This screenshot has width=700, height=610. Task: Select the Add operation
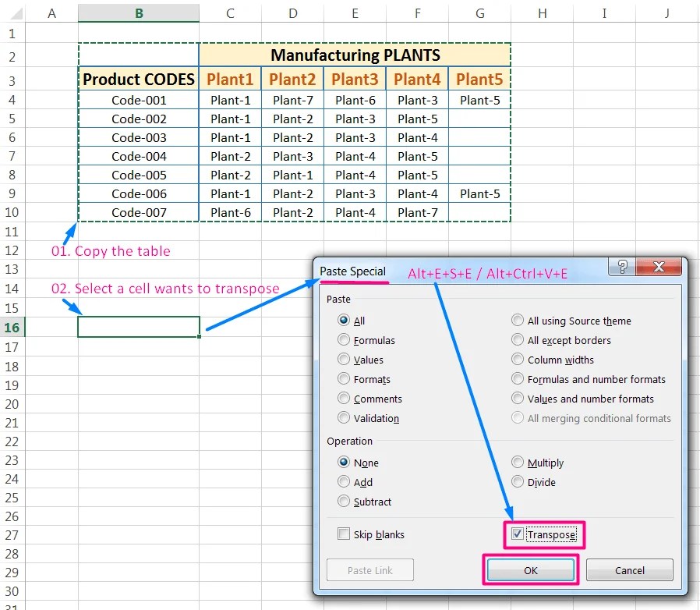[343, 482]
